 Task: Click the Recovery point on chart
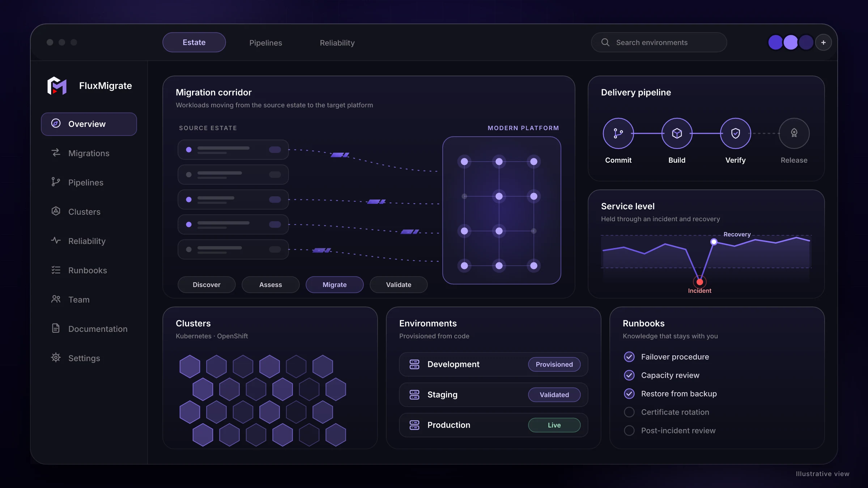714,242
